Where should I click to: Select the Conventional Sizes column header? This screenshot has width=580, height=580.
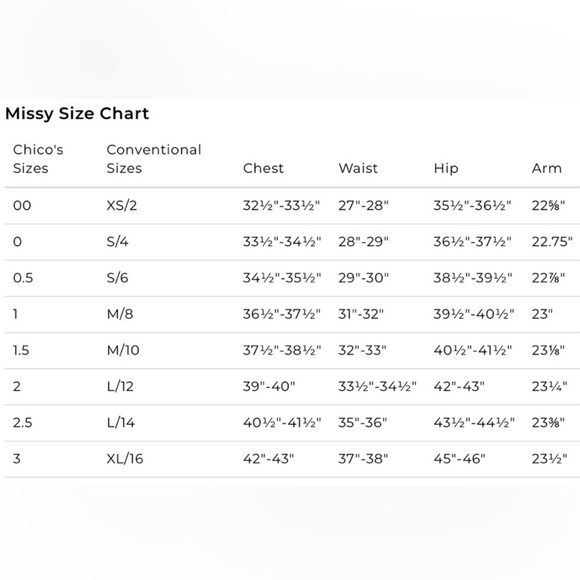click(154, 159)
